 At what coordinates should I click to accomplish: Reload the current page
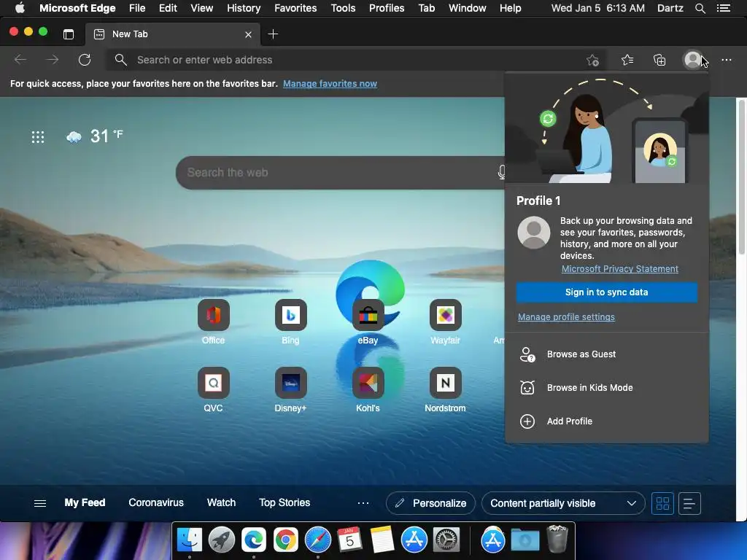pyautogui.click(x=85, y=60)
